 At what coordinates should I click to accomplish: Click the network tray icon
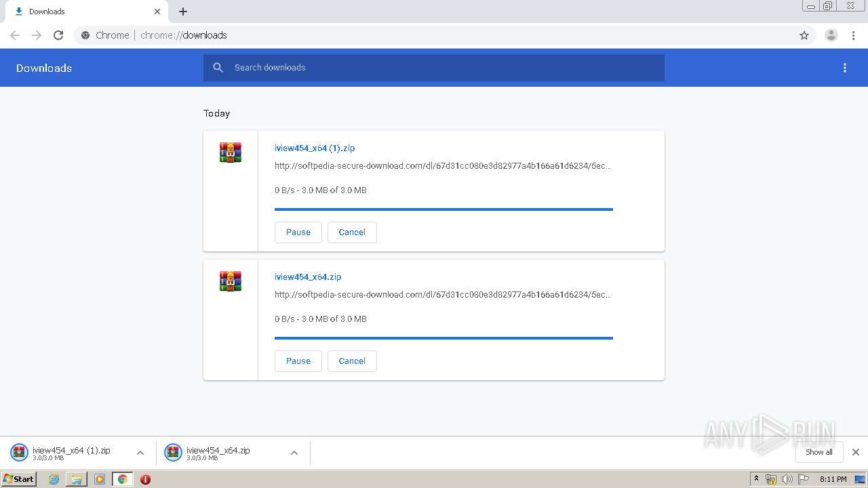[771, 479]
